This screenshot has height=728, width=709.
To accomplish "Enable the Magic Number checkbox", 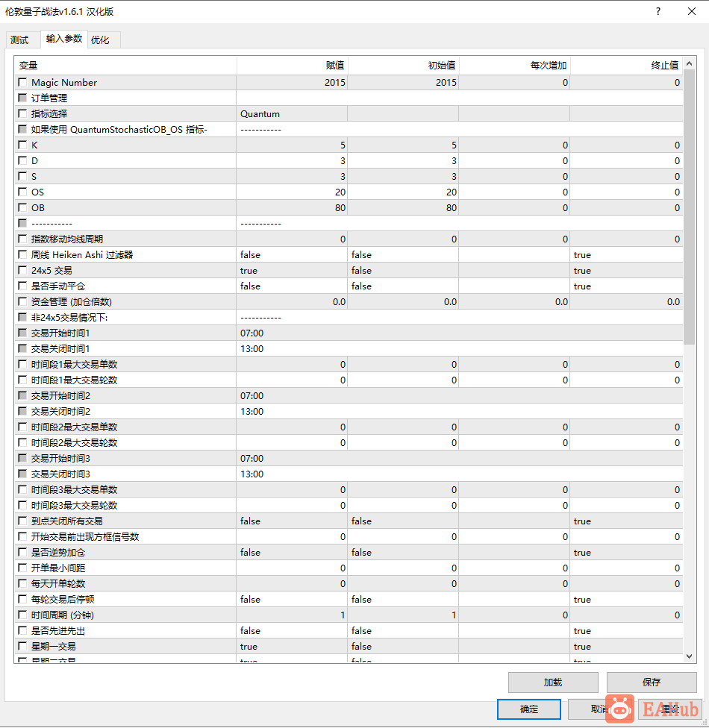I will pyautogui.click(x=22, y=82).
